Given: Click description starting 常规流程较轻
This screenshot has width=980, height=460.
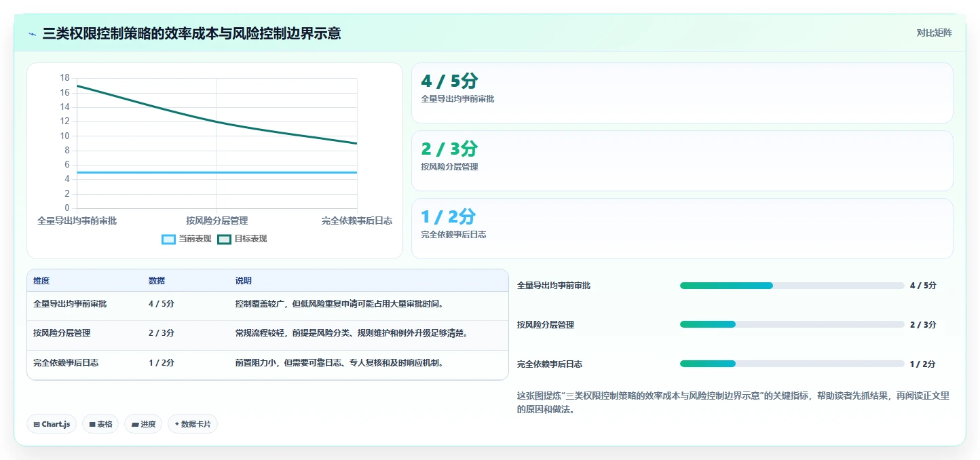Looking at the screenshot, I should tap(352, 333).
